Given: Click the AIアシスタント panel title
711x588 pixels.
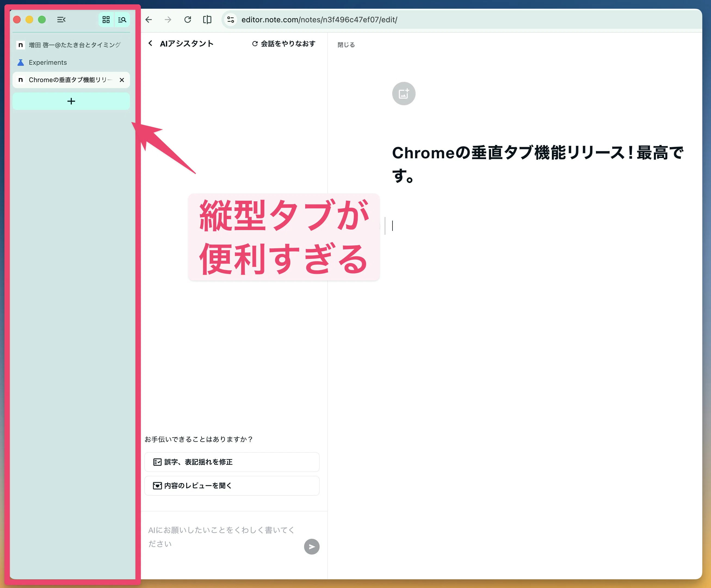Looking at the screenshot, I should tap(187, 44).
